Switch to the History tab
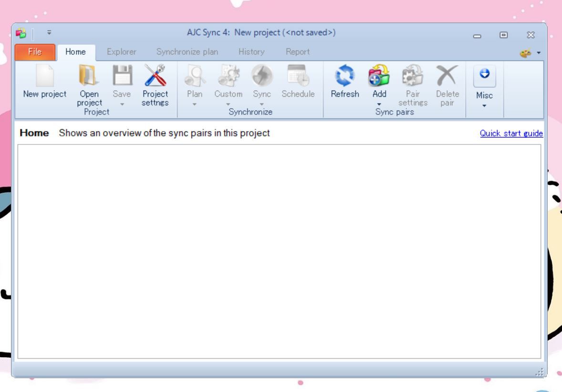 pyautogui.click(x=251, y=52)
